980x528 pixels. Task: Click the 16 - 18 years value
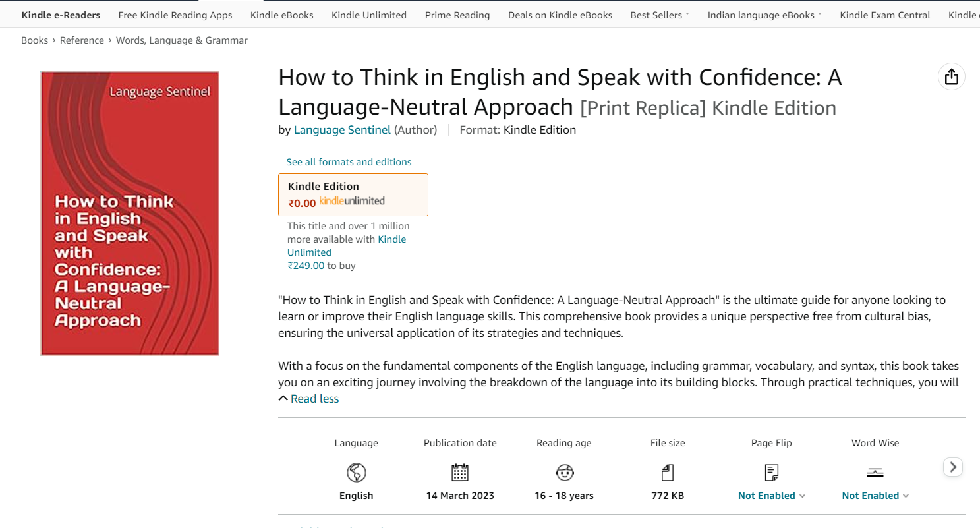click(x=564, y=496)
